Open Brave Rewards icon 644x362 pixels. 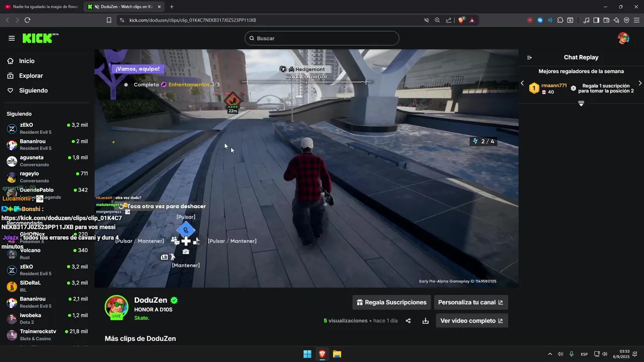472,20
